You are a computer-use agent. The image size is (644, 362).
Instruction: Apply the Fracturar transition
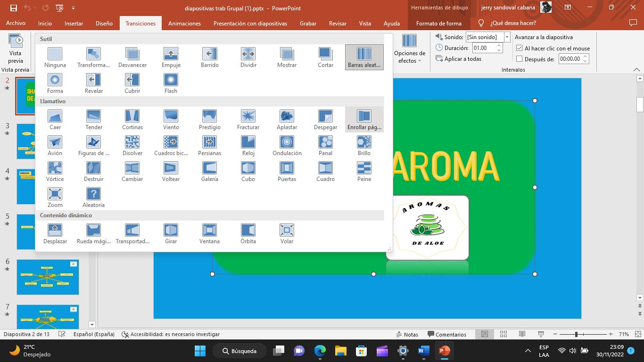[248, 120]
